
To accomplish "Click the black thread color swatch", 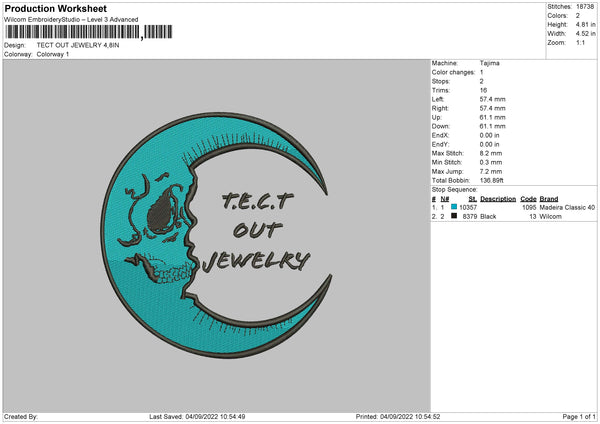I will [x=454, y=216].
